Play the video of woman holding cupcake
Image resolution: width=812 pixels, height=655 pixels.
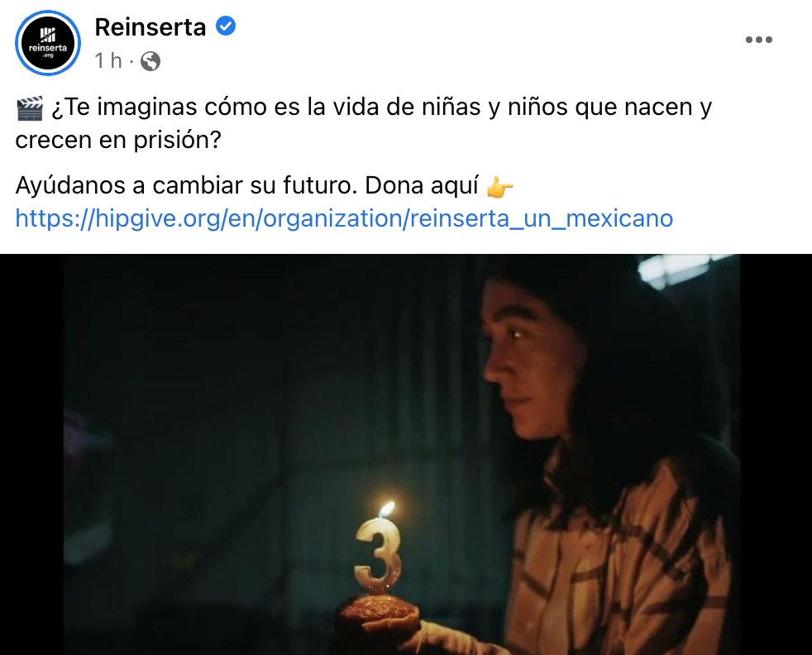click(406, 454)
